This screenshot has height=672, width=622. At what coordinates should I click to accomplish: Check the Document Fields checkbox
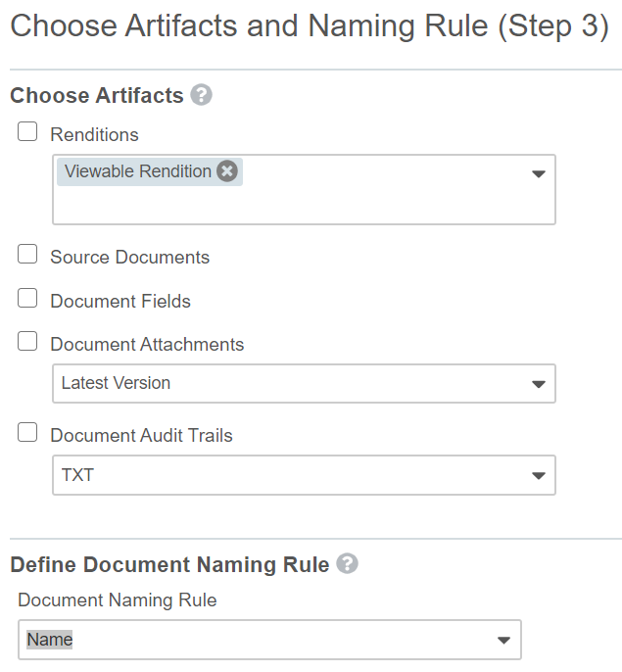[28, 299]
